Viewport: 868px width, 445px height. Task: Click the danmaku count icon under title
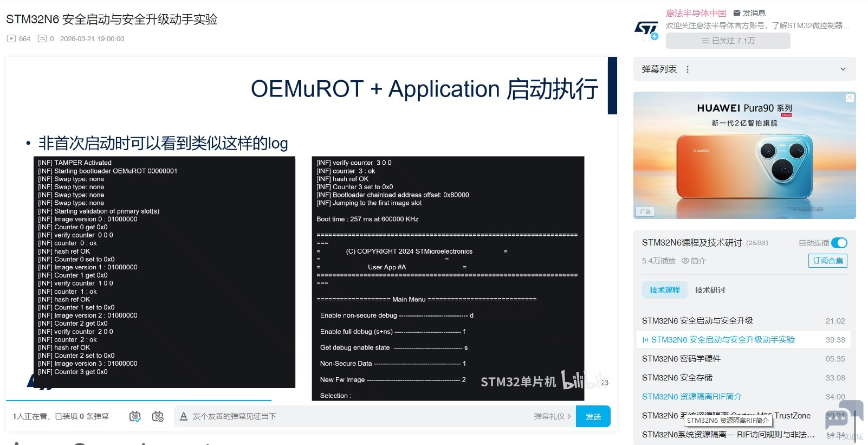click(x=42, y=39)
